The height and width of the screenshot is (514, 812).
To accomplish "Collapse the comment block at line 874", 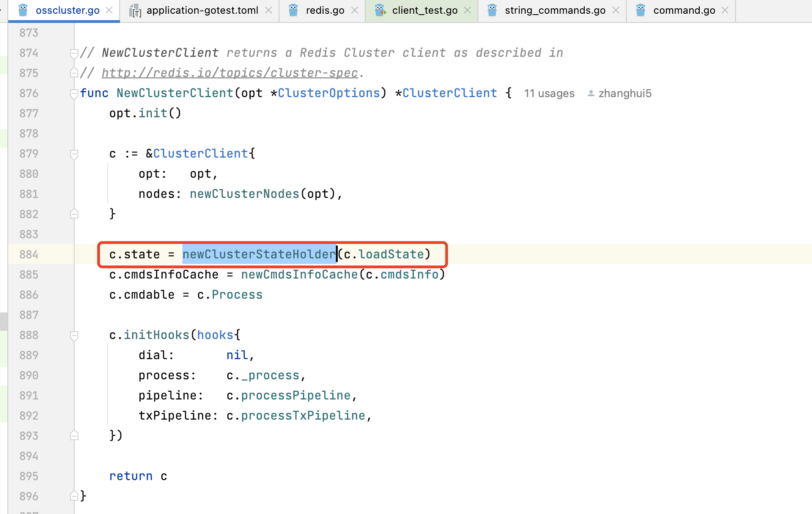I will [74, 53].
